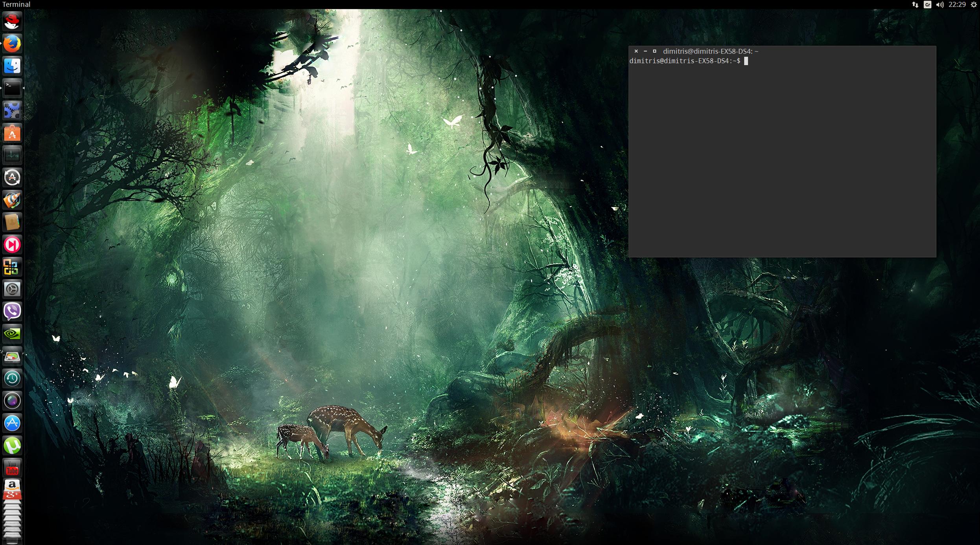Open the Amazon launcher icon
Image resolution: width=980 pixels, height=545 pixels.
click(12, 486)
